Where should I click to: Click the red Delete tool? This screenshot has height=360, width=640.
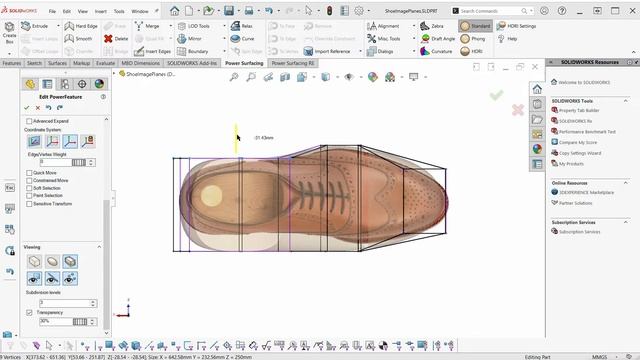[x=116, y=39]
